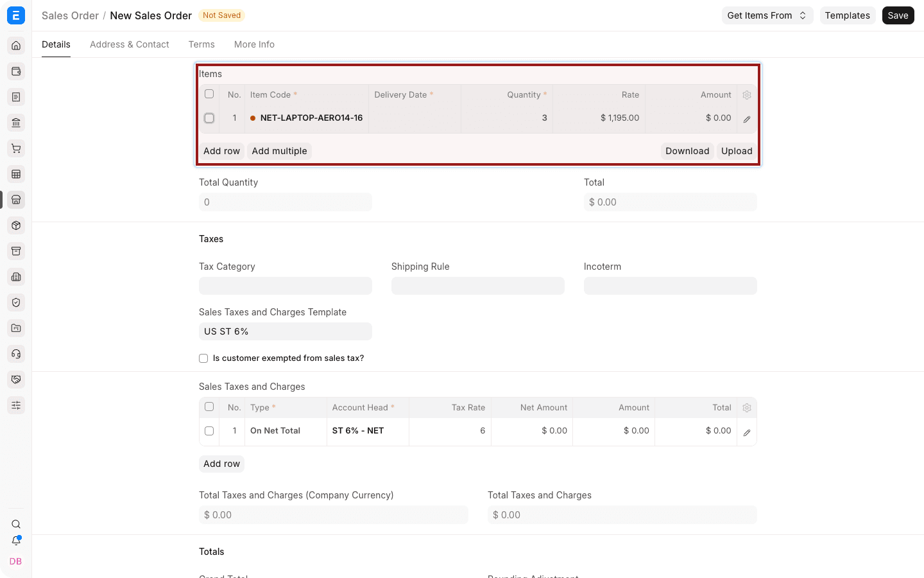
Task: Switch to Terms tab
Action: (201, 44)
